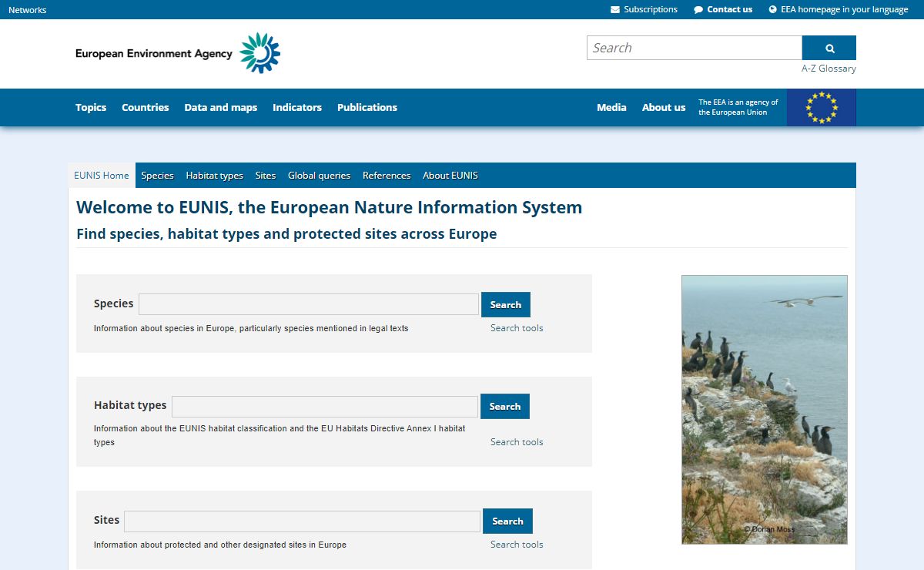Switch to the About EUNIS tab
The width and height of the screenshot is (924, 570).
click(450, 176)
